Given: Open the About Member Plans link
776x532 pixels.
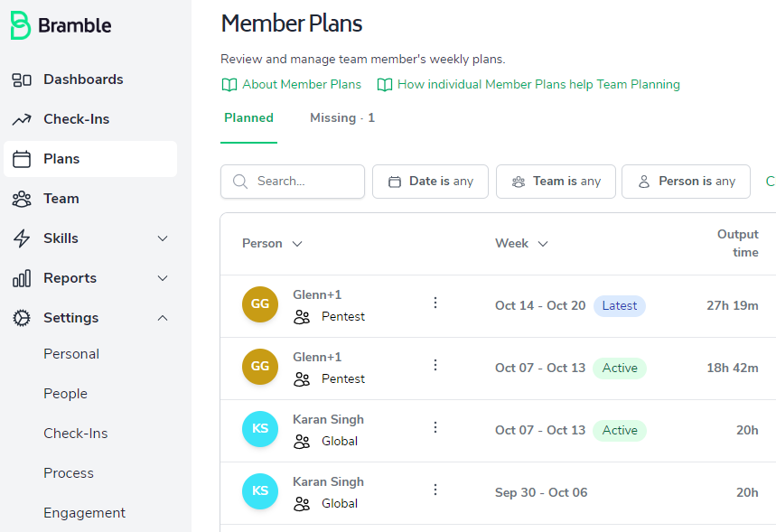Looking at the screenshot, I should click(x=301, y=85).
